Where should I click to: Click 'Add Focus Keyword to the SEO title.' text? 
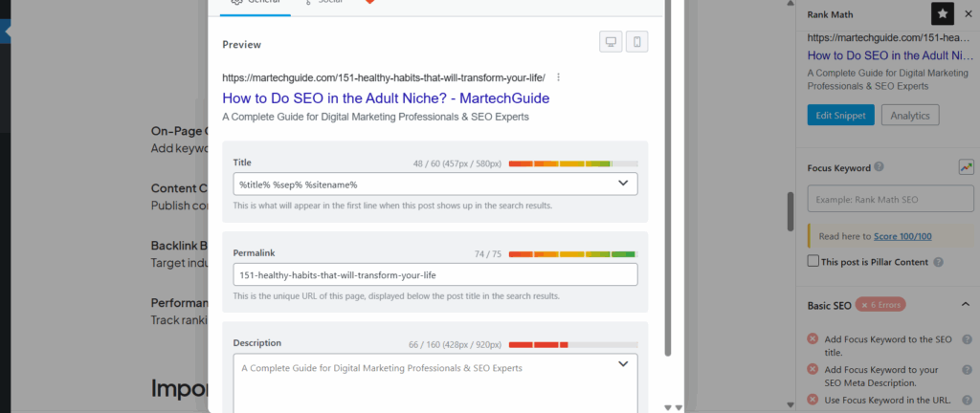888,346
